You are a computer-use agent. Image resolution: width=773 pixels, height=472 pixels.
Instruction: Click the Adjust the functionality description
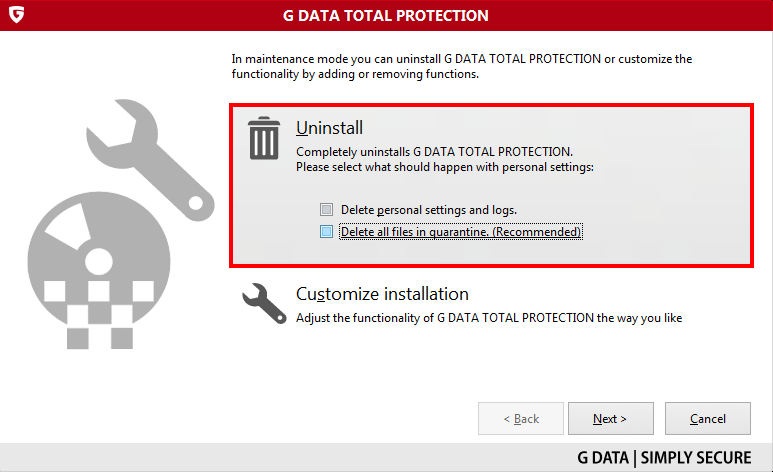pyautogui.click(x=489, y=318)
